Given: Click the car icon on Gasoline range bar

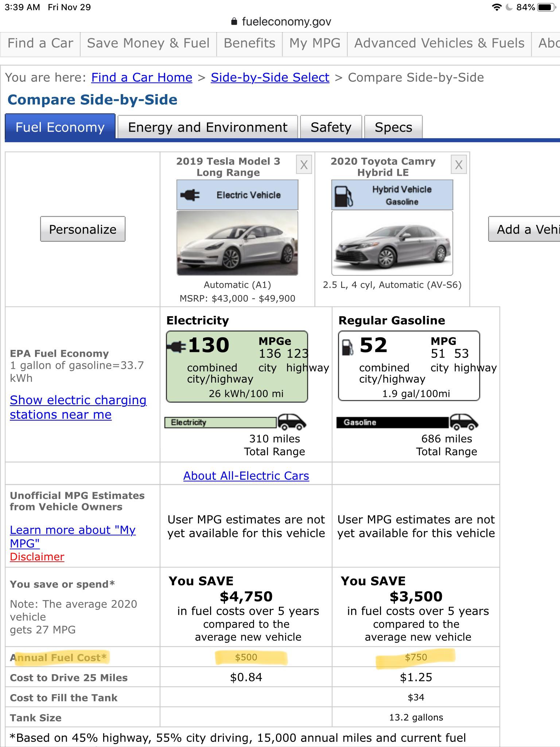Looking at the screenshot, I should (x=464, y=422).
